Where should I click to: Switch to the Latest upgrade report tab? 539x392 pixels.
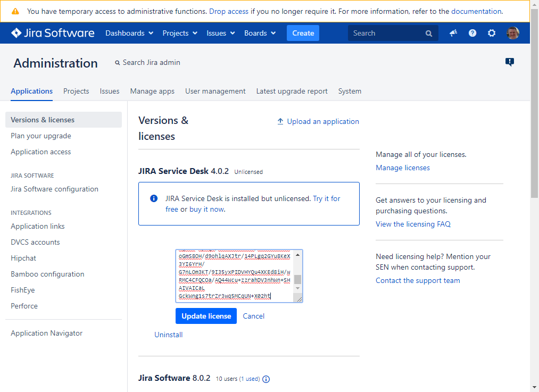[292, 91]
